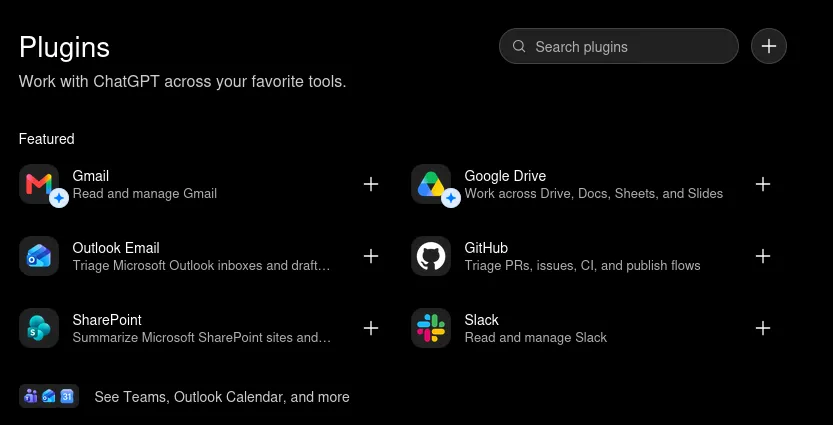Image resolution: width=833 pixels, height=425 pixels.
Task: Click 'Read and manage Slack' description
Action: tap(536, 337)
